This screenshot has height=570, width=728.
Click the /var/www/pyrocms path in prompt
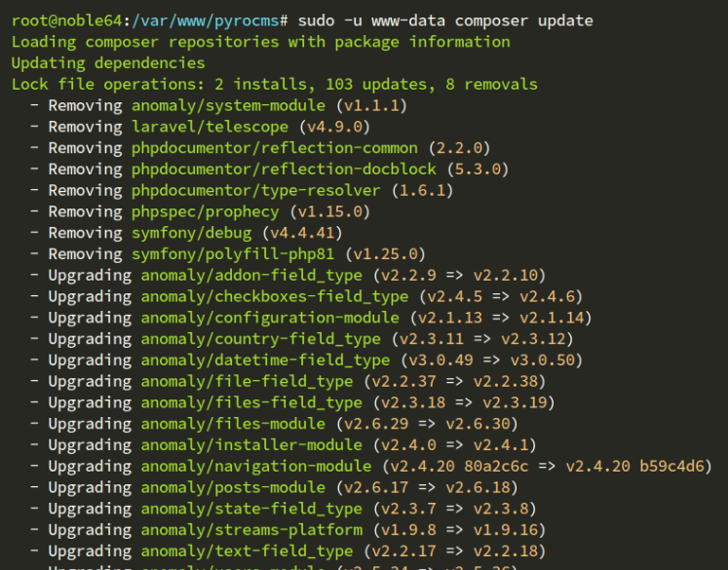[205, 20]
